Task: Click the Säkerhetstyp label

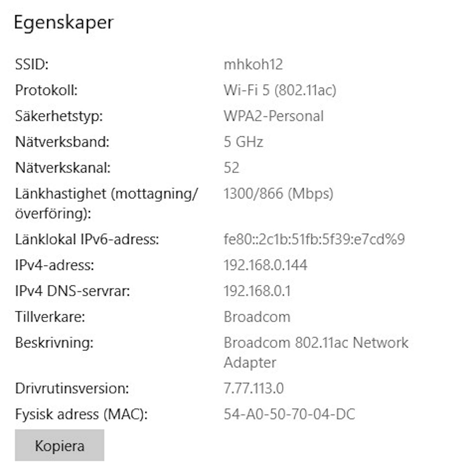Action: 59,116
